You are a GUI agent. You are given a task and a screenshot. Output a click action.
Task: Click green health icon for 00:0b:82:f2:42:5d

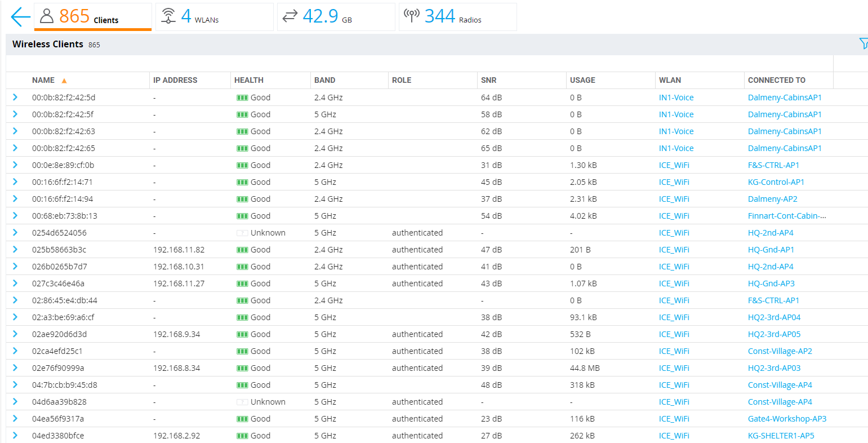point(242,98)
